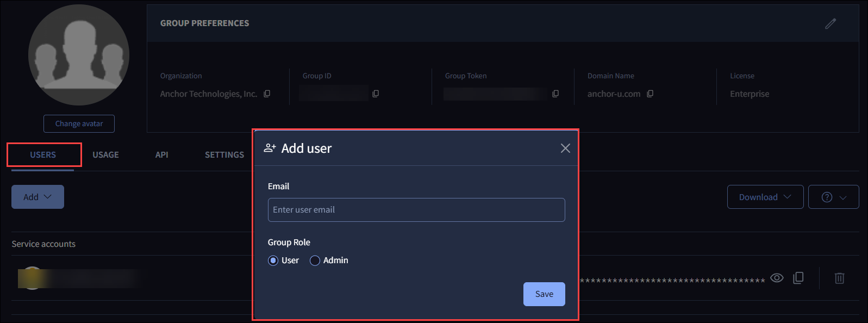Screen dimensions: 868x323
Task: Open the help question-mark dropdown
Action: pyautogui.click(x=833, y=197)
